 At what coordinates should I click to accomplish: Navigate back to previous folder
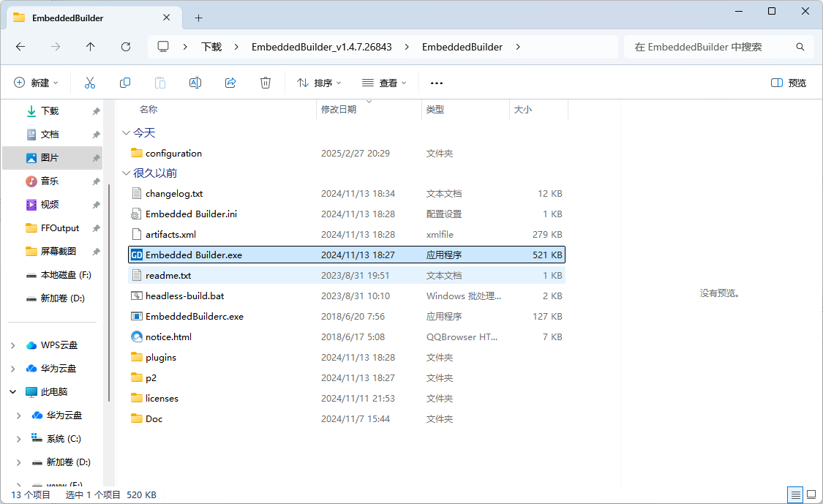tap(20, 47)
